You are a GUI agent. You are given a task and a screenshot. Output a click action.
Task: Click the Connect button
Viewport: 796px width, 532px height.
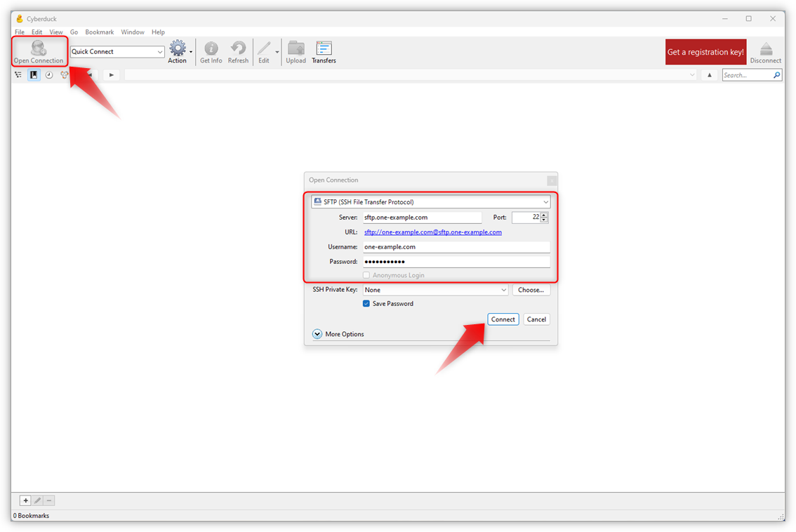503,319
